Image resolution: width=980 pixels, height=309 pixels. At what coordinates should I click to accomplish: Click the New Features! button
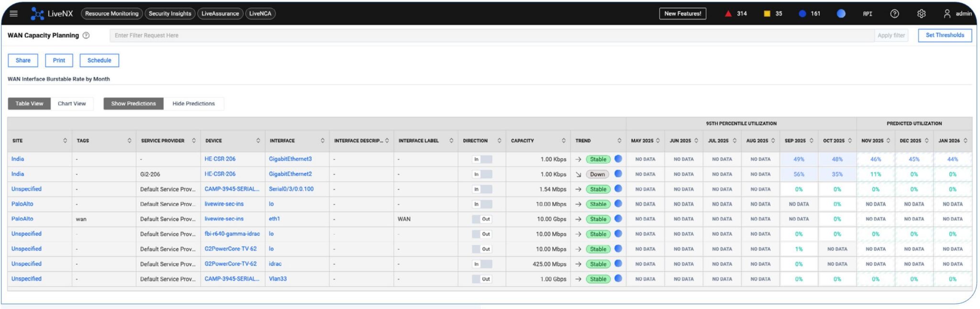click(x=682, y=13)
